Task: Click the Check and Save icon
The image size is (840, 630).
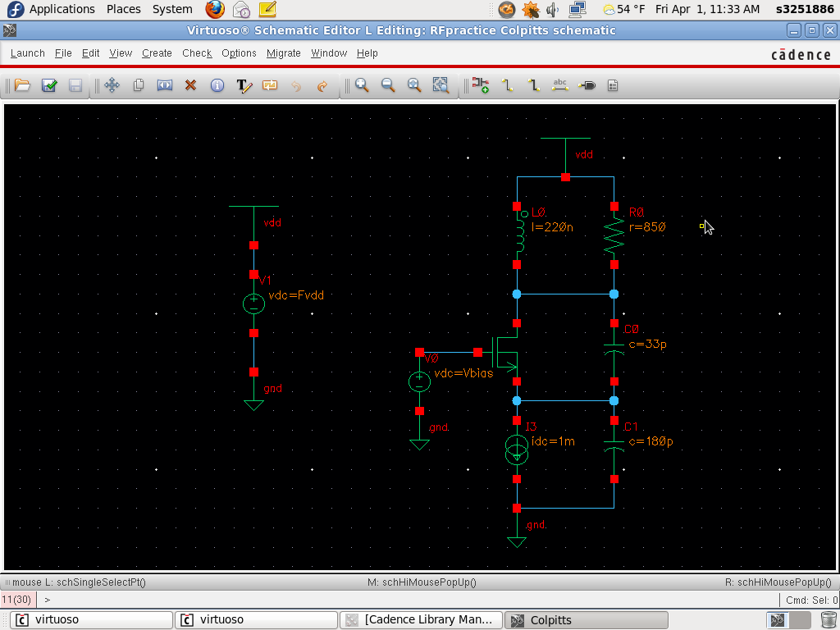Action: [49, 85]
